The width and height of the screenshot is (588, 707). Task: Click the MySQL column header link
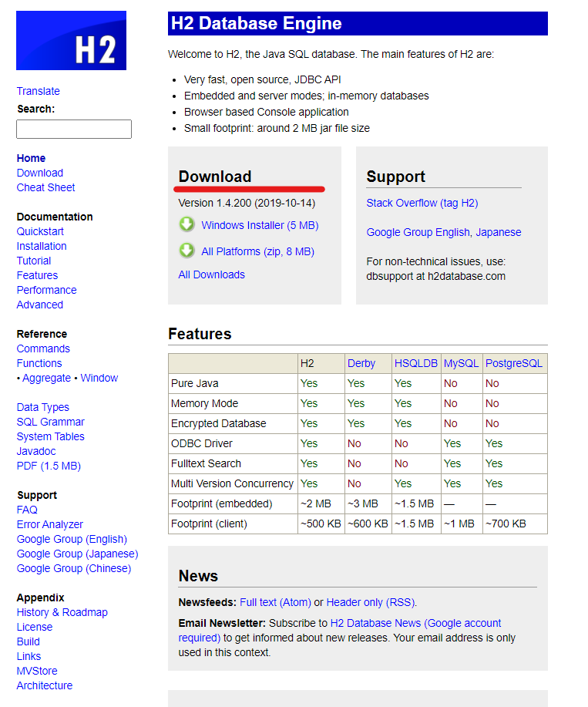(x=461, y=363)
